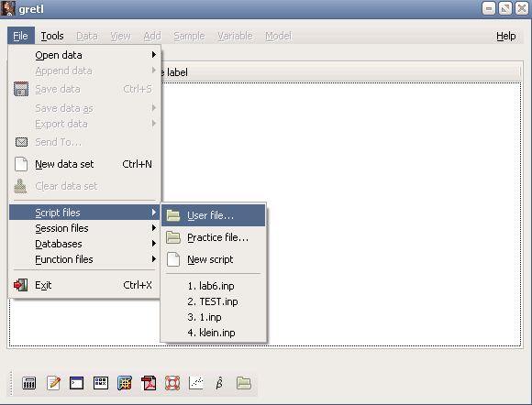
Task: Select the Data menu
Action: click(87, 36)
